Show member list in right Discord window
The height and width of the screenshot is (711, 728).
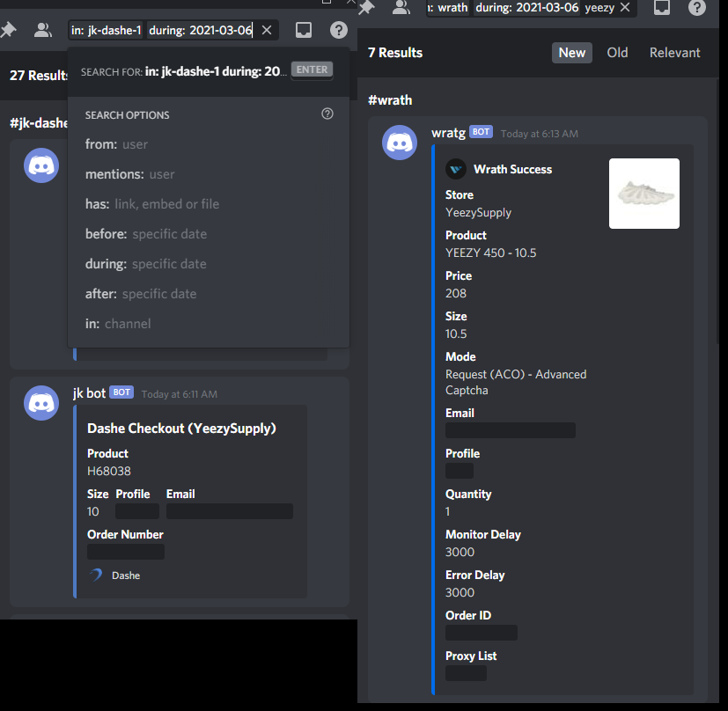click(x=401, y=7)
